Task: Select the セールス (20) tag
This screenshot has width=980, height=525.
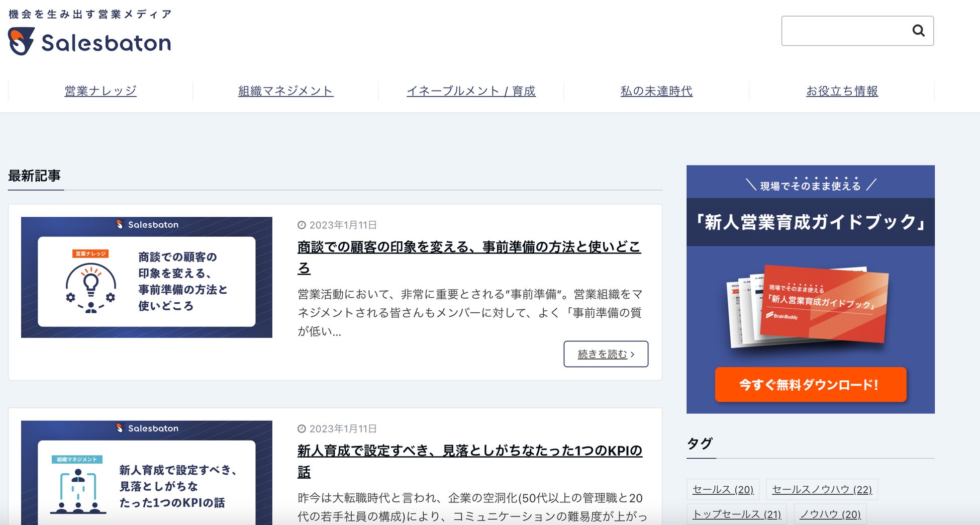Action: click(x=723, y=489)
